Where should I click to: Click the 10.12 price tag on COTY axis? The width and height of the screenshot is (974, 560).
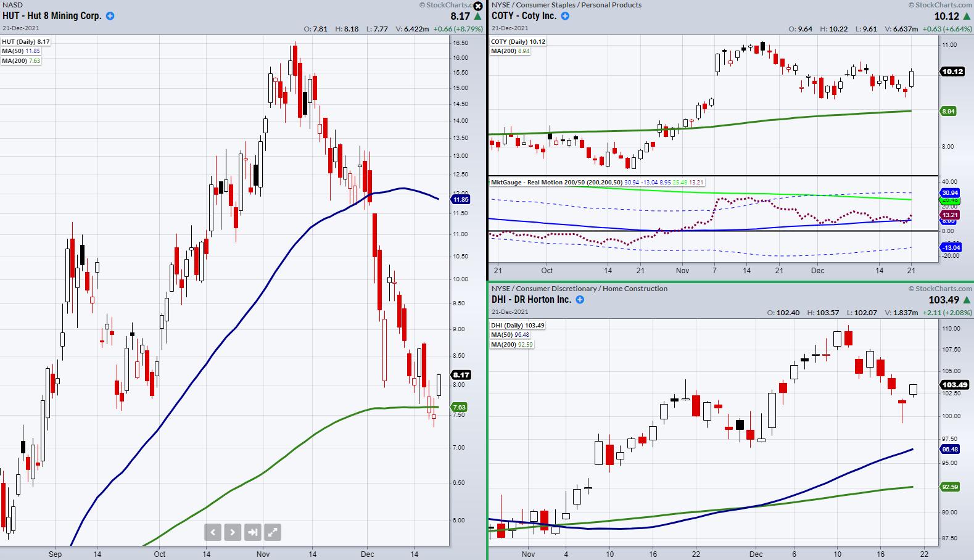click(952, 72)
